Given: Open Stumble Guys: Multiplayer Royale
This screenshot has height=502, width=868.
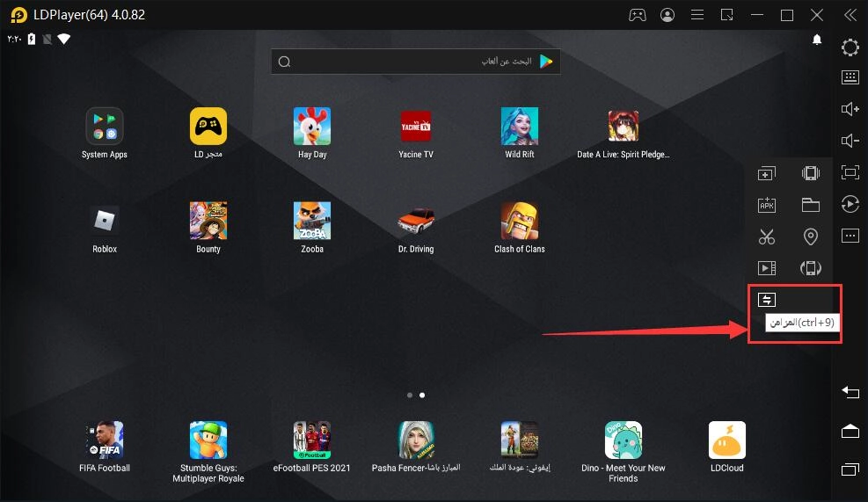Looking at the screenshot, I should point(208,440).
